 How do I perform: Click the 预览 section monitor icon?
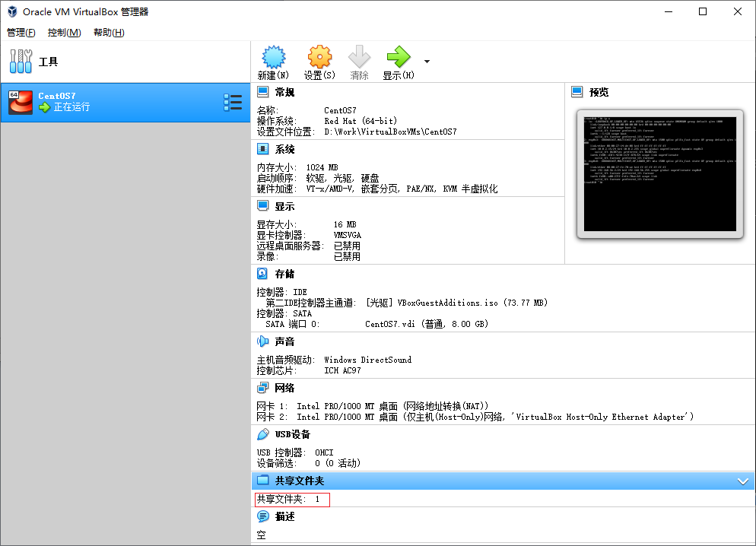(x=577, y=91)
